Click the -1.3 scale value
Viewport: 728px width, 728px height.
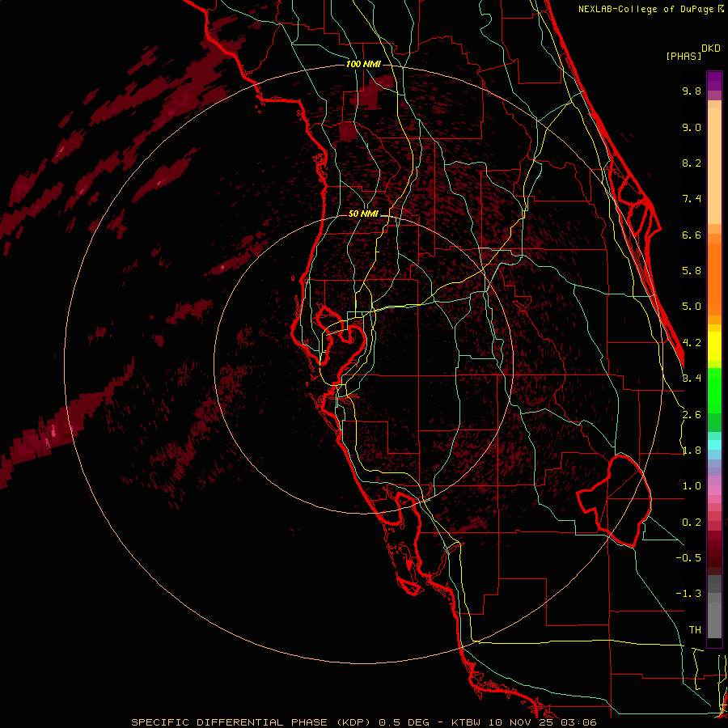(688, 594)
